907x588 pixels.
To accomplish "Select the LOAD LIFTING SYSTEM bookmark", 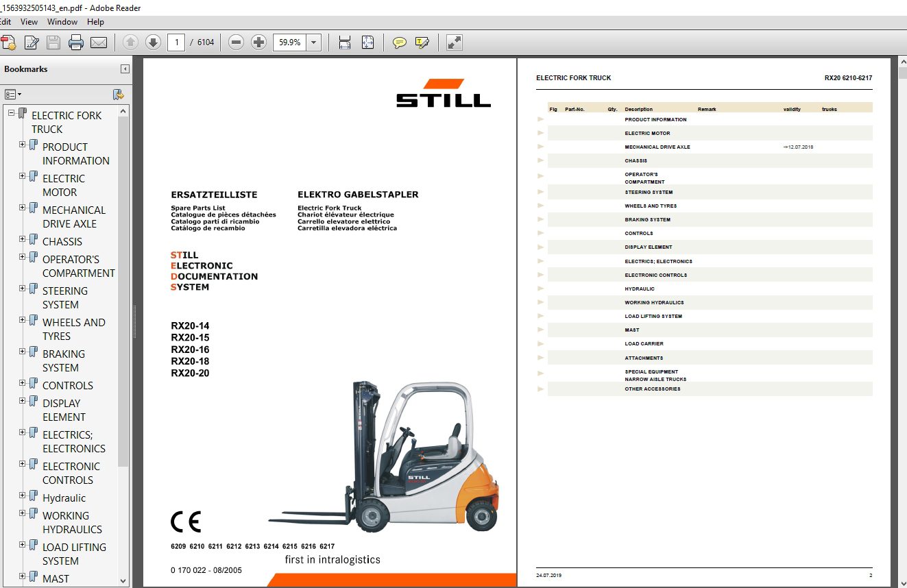I will pos(74,554).
